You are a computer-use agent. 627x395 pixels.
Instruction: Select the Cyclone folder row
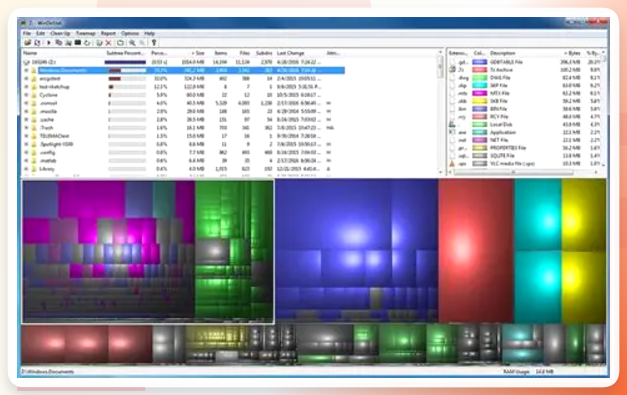[x=183, y=95]
